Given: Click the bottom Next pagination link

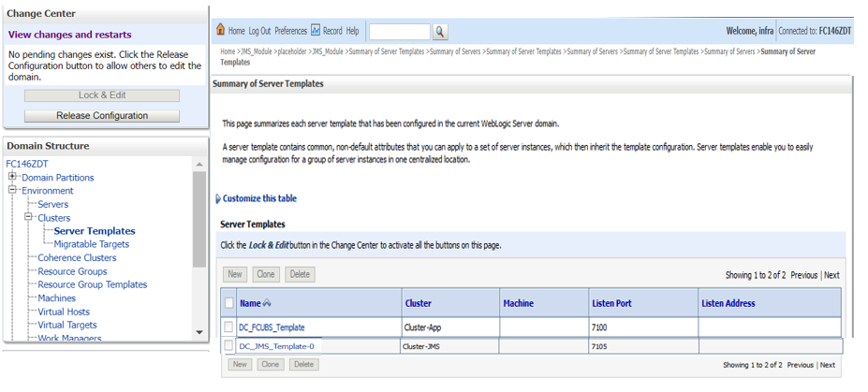Looking at the screenshot, I should click(828, 365).
